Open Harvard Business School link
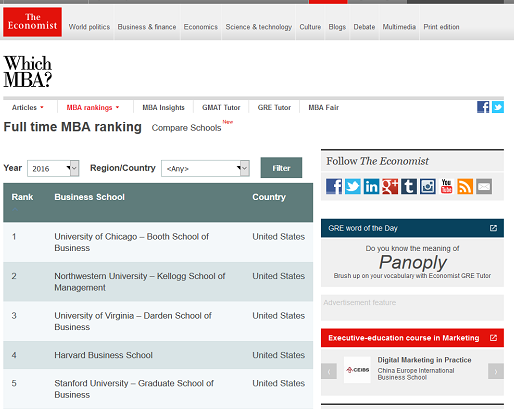The width and height of the screenshot is (514, 409). coord(103,355)
